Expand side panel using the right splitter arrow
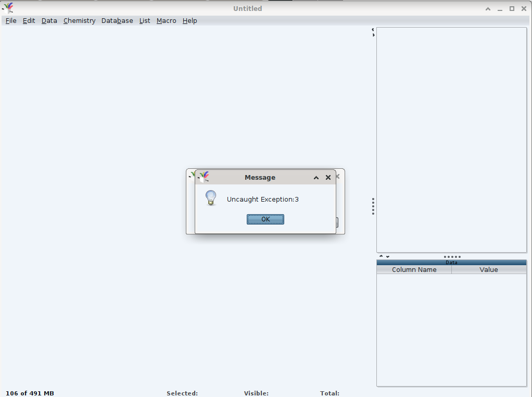The image size is (532, 397). (373, 35)
